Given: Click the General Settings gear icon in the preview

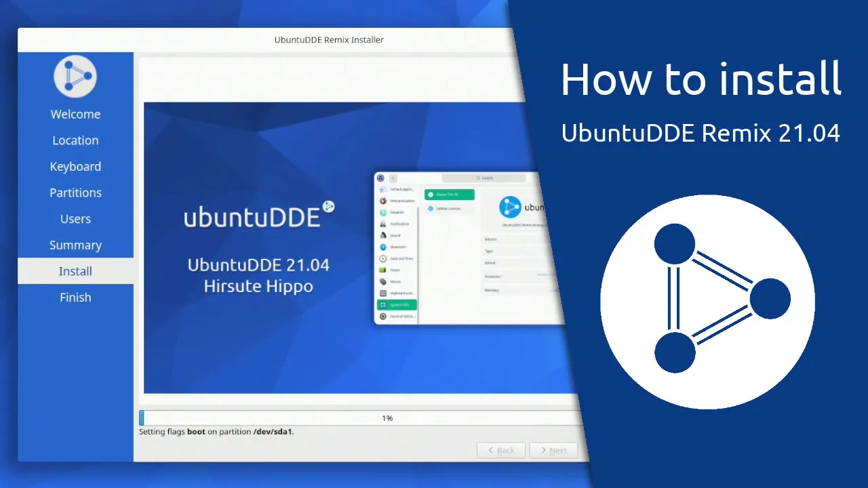Looking at the screenshot, I should (x=383, y=317).
